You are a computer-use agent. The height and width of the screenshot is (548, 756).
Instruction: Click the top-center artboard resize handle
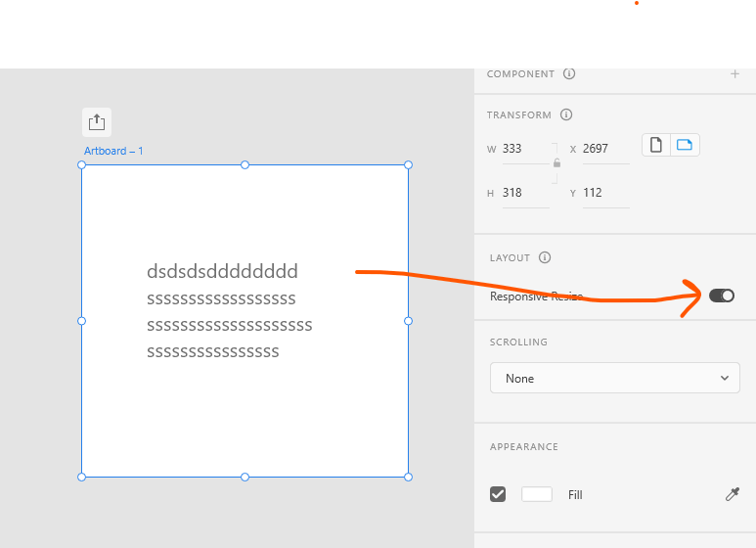click(x=245, y=165)
